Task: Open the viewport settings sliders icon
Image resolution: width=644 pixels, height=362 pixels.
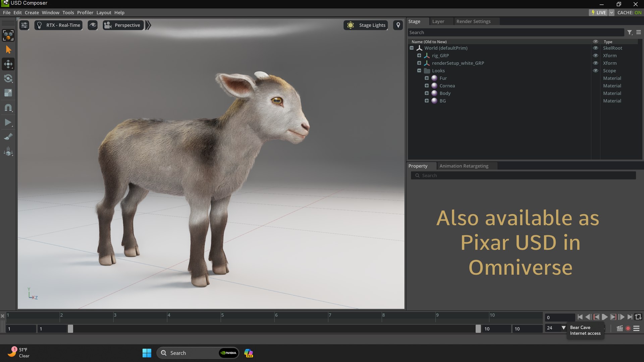Action: [24, 25]
